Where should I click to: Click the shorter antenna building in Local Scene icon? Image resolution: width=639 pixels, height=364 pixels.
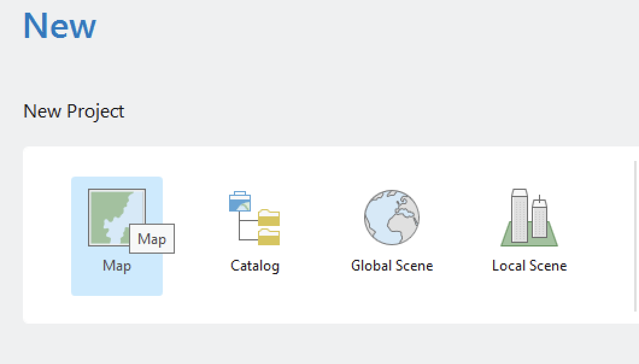(540, 220)
